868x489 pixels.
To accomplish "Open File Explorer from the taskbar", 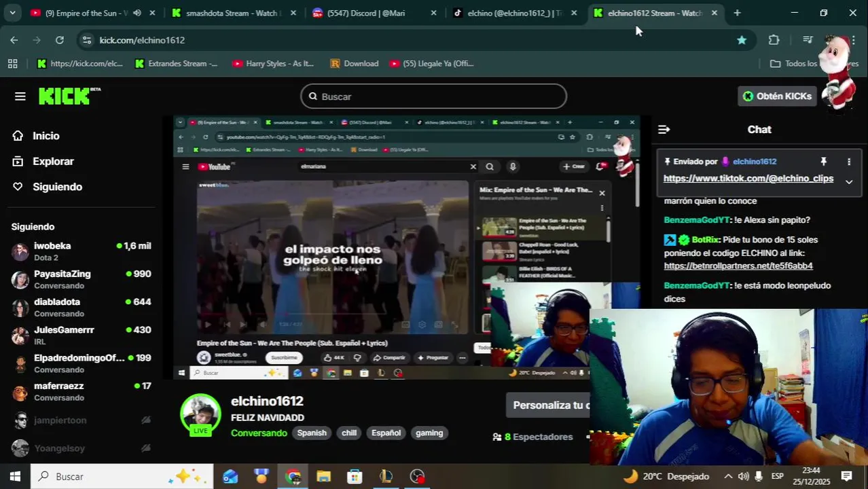I will (x=323, y=477).
